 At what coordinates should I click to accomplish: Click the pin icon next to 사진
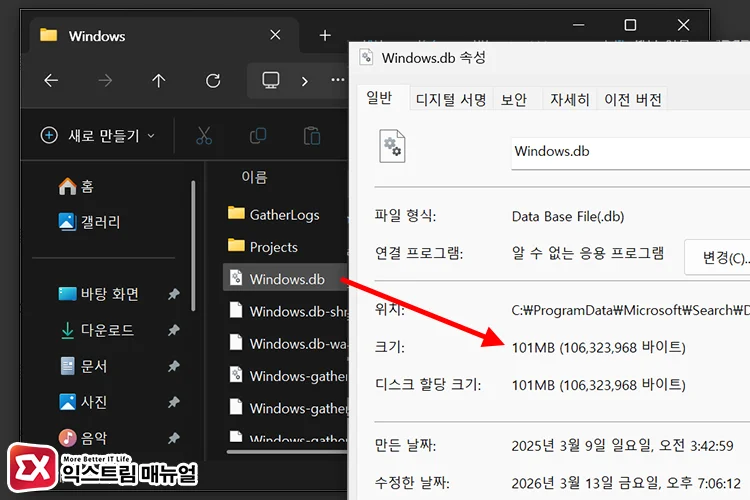tap(174, 402)
